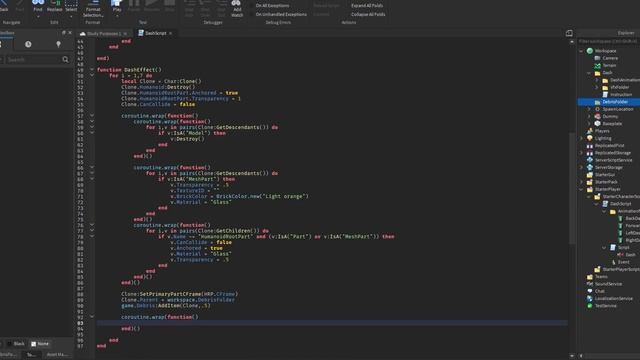This screenshot has width=640, height=360.
Task: Click the Explorer filter workspace field
Action: click(x=608, y=41)
